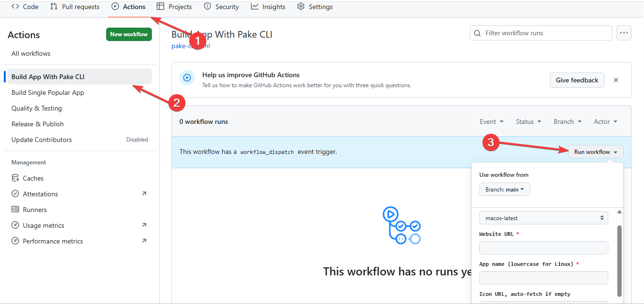The height and width of the screenshot is (304, 644).
Task: Expand the Branch: main selector
Action: pos(505,189)
